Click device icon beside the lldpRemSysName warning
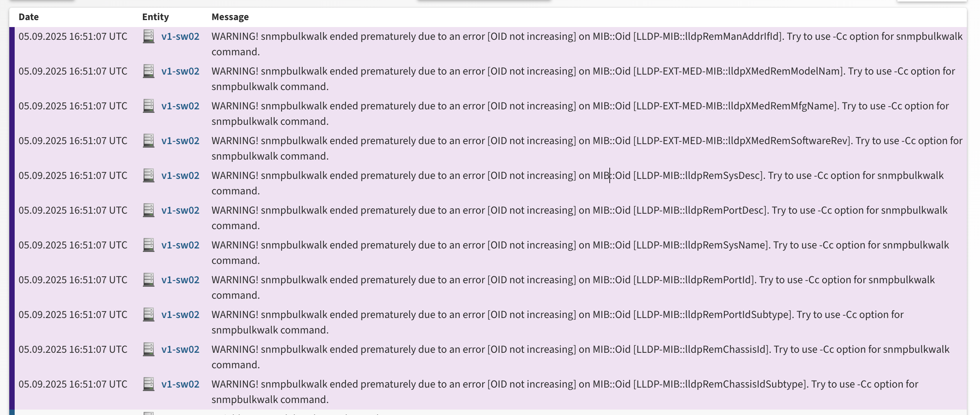The image size is (980, 415). coord(149,245)
